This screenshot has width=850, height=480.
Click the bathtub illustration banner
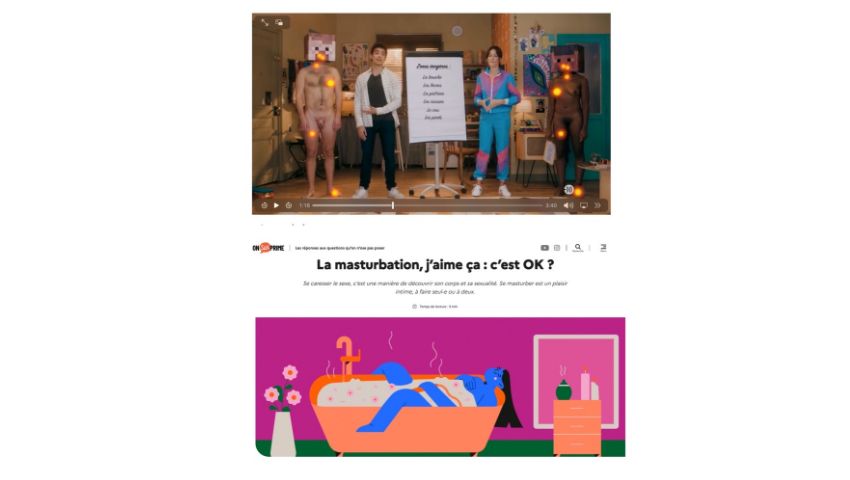point(440,387)
